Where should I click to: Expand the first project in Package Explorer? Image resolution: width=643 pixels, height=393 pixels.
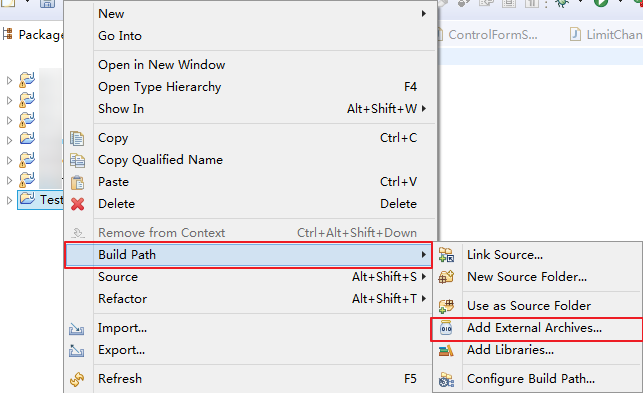[9, 80]
